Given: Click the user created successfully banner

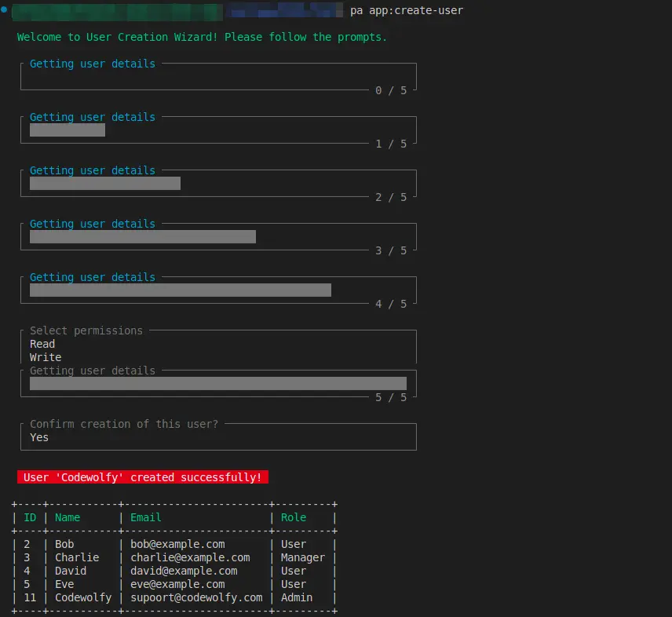Looking at the screenshot, I should point(143,477).
